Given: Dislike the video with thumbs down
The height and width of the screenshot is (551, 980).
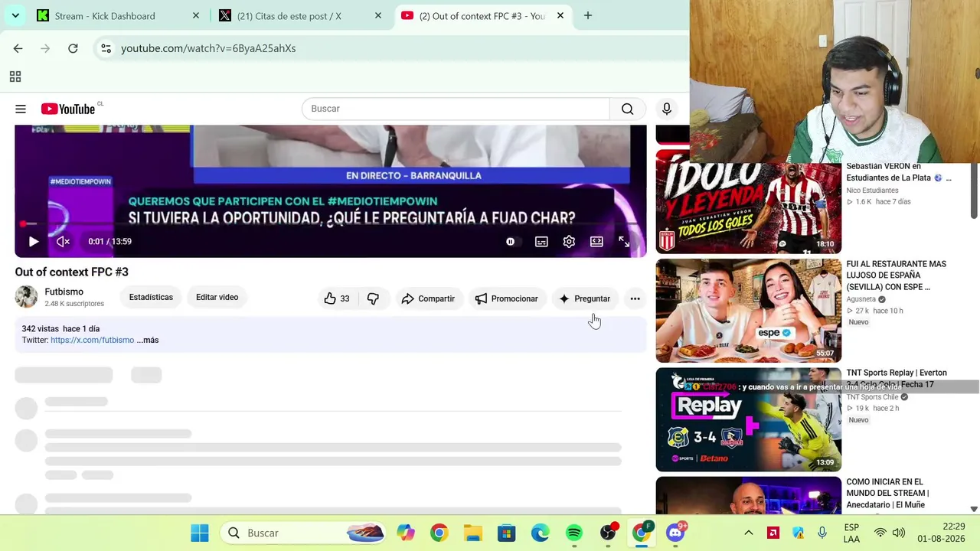Looking at the screenshot, I should coord(373,298).
